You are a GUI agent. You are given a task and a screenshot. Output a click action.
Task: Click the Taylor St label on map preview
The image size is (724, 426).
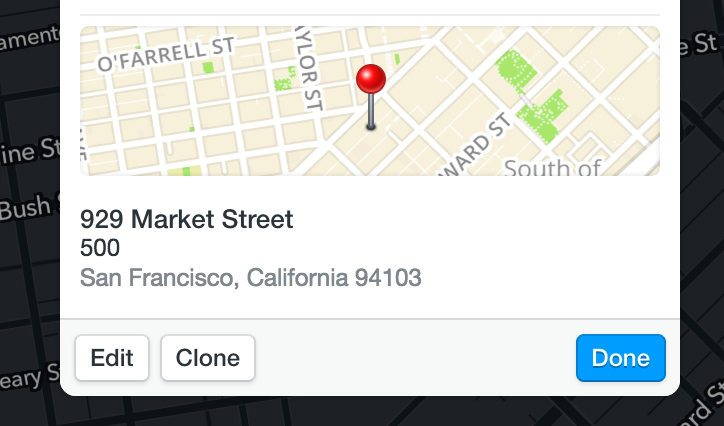point(308,69)
